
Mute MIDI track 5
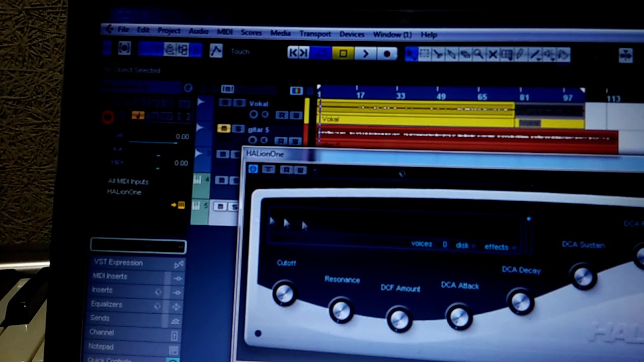click(x=220, y=206)
